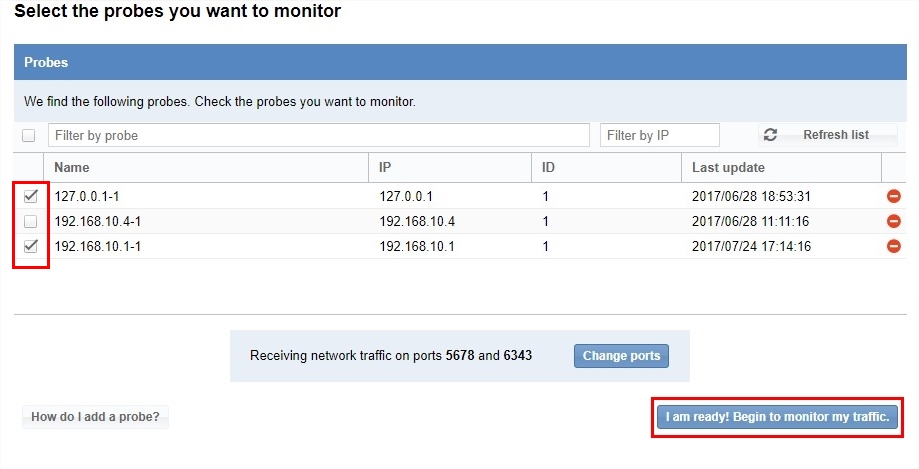Open the 'How do I add a probe?' help

point(95,417)
